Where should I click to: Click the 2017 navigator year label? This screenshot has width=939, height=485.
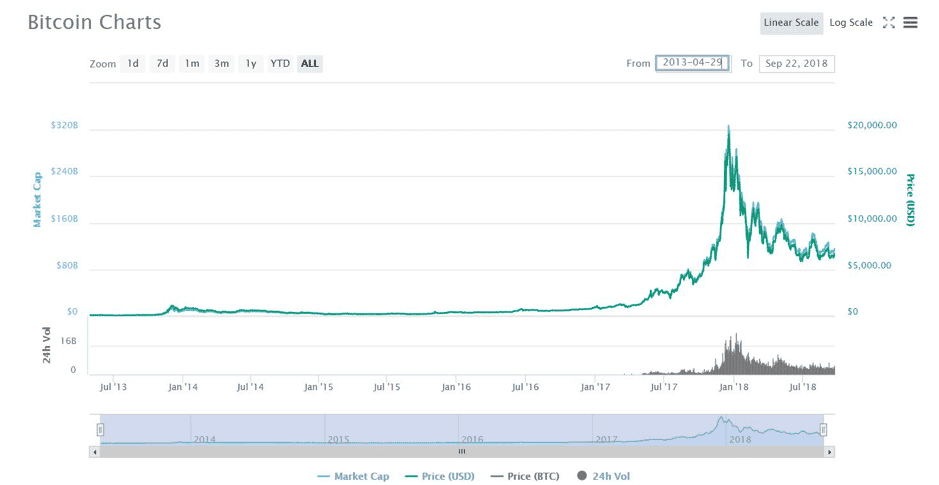point(606,439)
